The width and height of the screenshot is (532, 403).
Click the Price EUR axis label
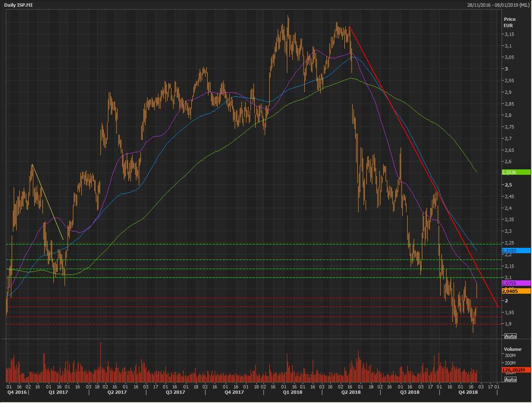pyautogui.click(x=509, y=22)
